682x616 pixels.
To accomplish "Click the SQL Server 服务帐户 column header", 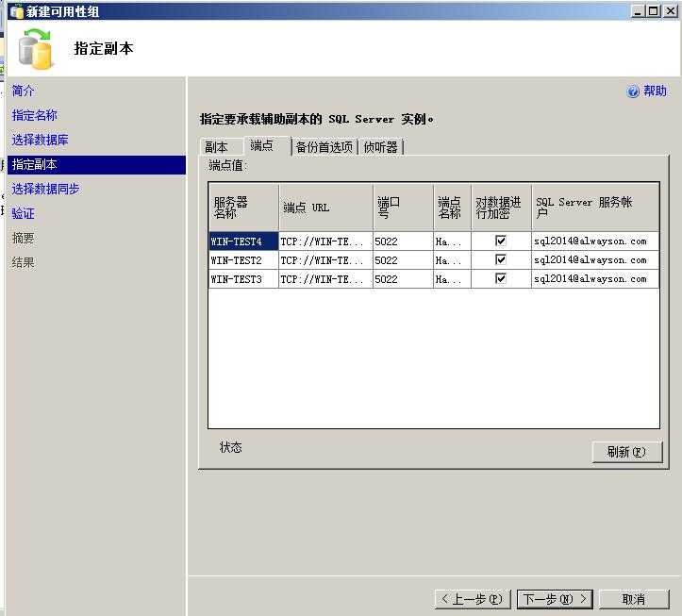I will (x=595, y=208).
